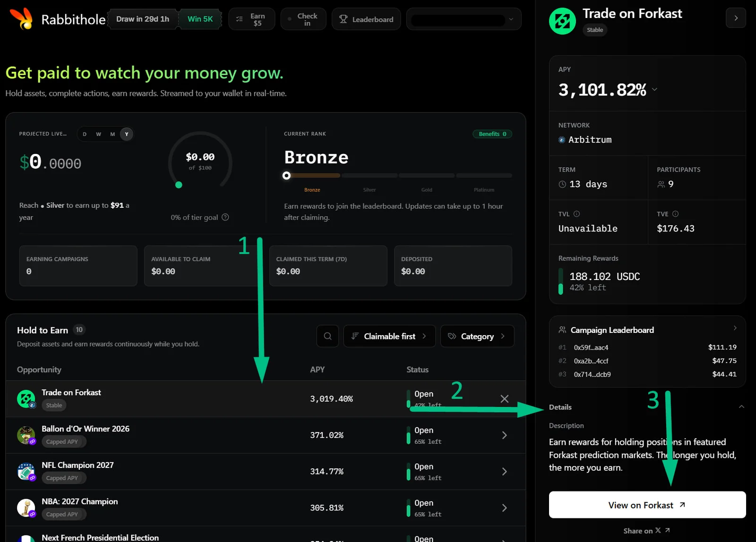Click the Bronze rank progress bar marker
Image resolution: width=756 pixels, height=542 pixels.
286,176
